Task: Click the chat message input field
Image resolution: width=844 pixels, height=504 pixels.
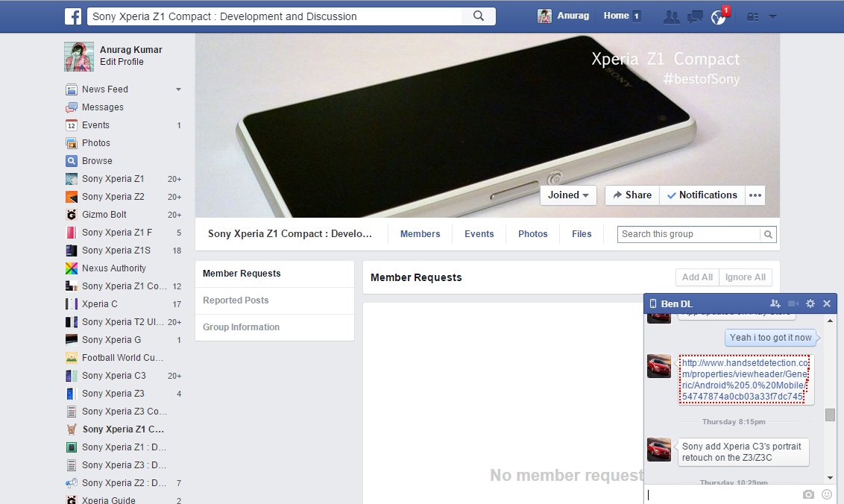Action: coord(722,494)
